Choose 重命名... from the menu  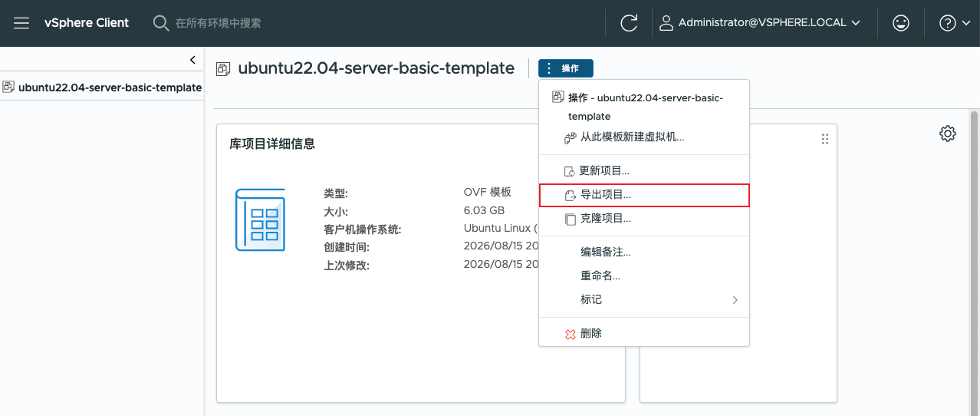pyautogui.click(x=644, y=276)
